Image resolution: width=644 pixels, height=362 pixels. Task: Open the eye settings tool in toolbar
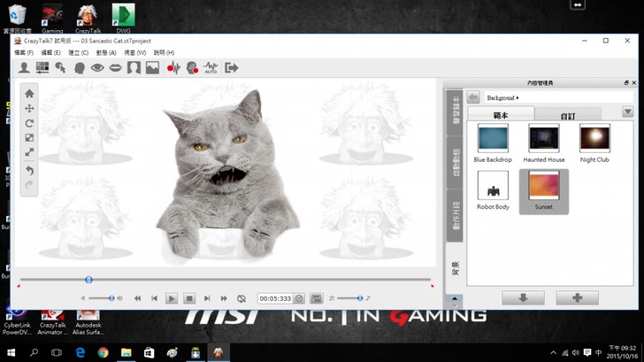pos(97,67)
